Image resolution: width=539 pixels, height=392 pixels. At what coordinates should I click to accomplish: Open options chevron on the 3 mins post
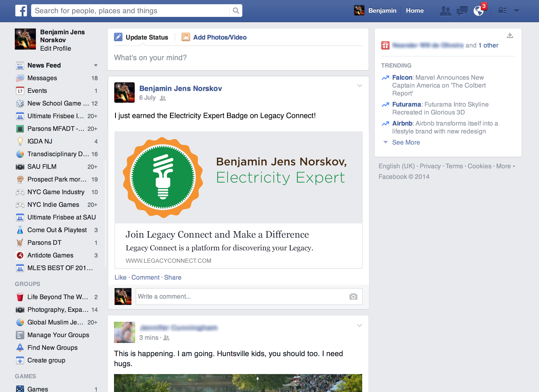tap(360, 326)
